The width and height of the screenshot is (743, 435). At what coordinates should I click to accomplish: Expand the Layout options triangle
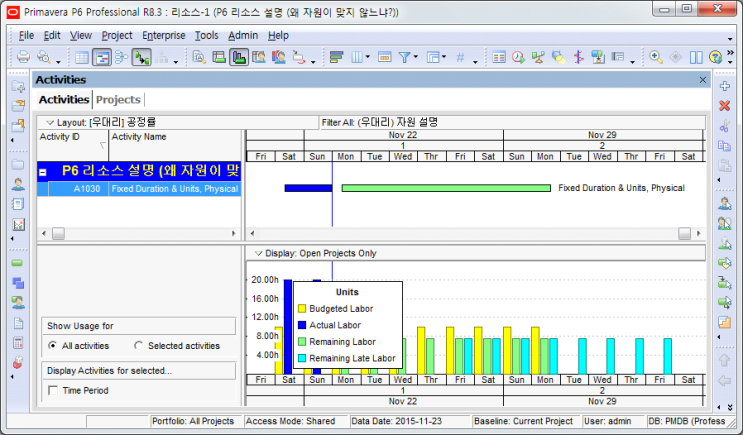(49, 123)
